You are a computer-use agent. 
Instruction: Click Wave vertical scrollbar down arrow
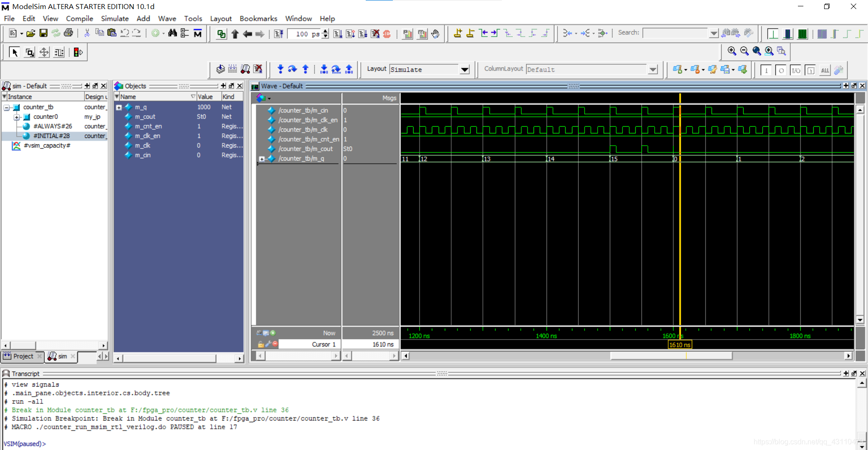(860, 320)
